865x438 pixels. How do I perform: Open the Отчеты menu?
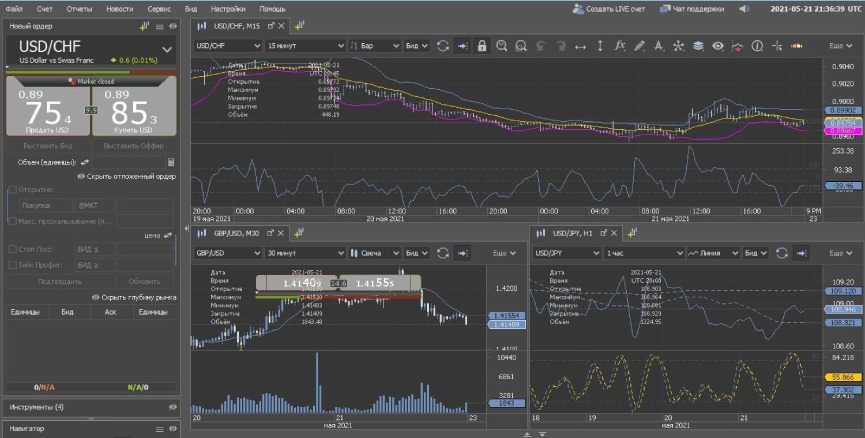click(x=79, y=9)
